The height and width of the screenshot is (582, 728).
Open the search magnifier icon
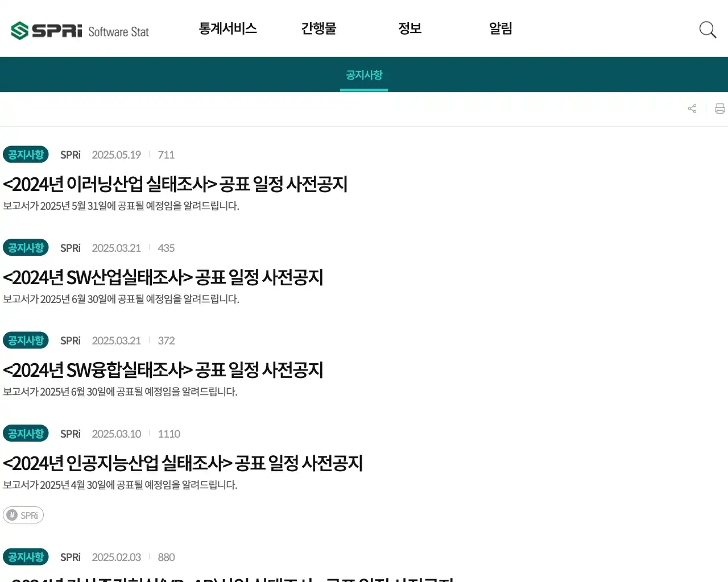tap(708, 30)
